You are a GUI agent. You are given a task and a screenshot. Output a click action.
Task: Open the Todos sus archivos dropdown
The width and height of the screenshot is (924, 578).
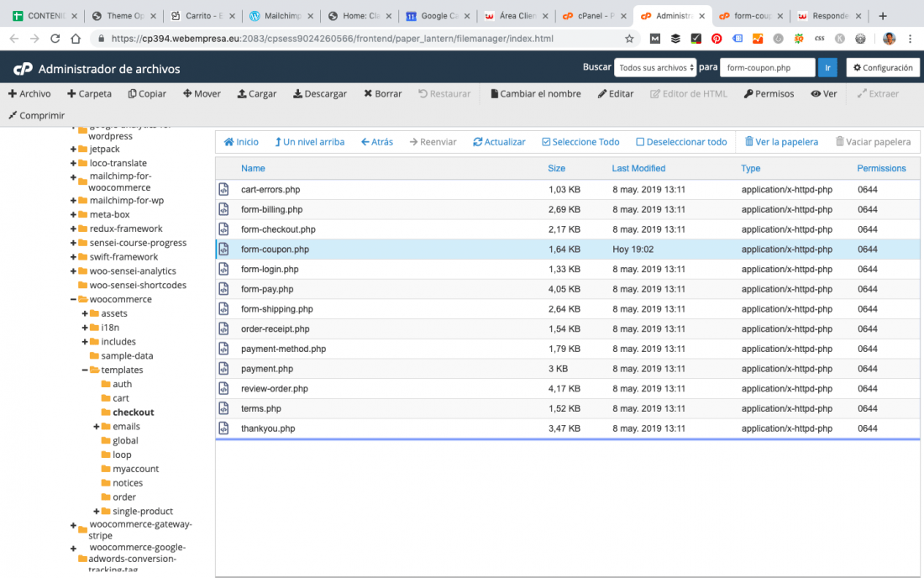pos(655,68)
